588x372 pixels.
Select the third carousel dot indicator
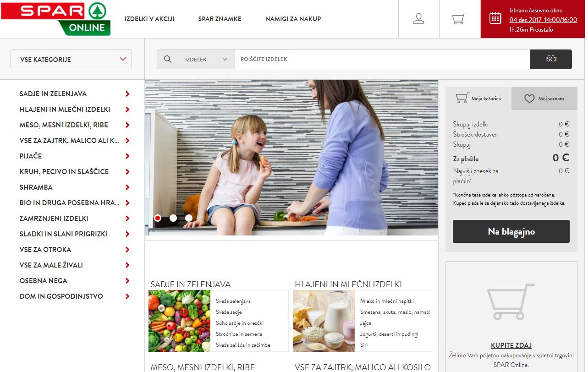tap(188, 218)
